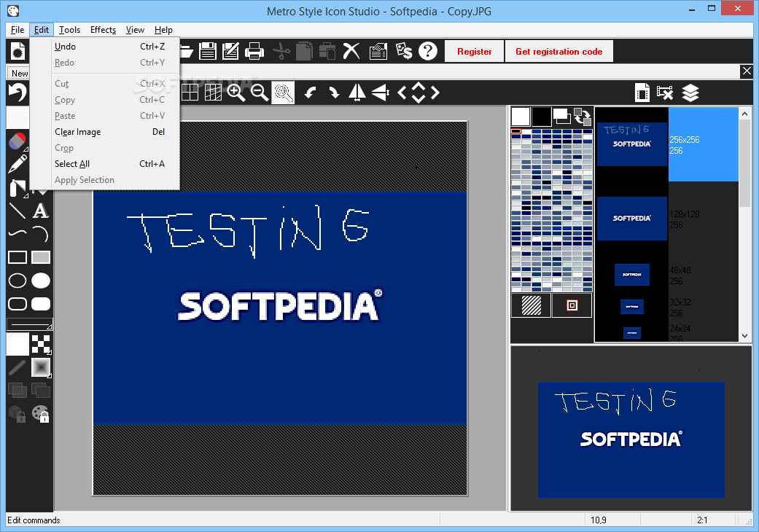
Task: Open the gradient fill style dropdown
Action: click(x=41, y=367)
